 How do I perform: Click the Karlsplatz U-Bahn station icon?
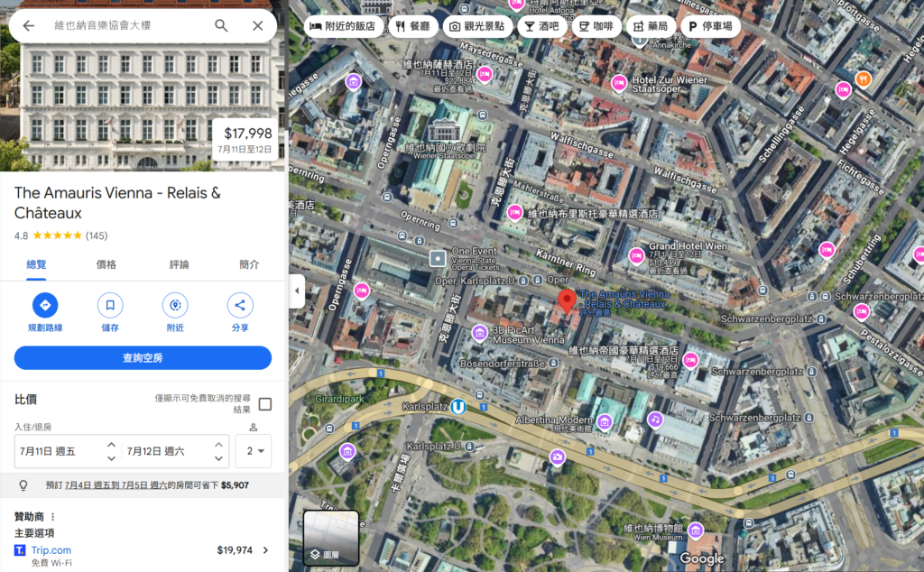458,407
